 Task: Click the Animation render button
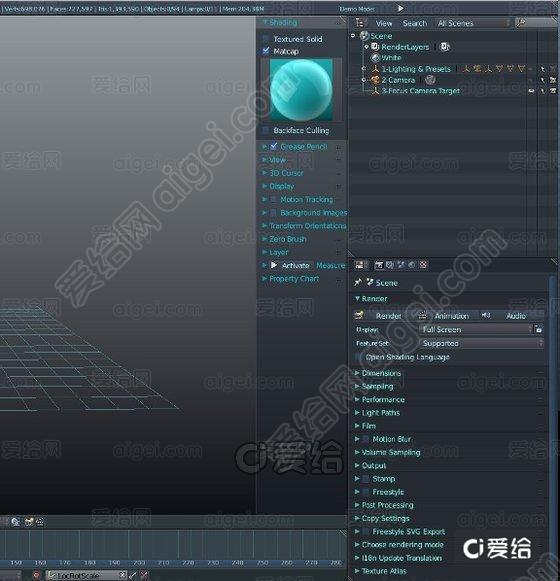[x=444, y=316]
